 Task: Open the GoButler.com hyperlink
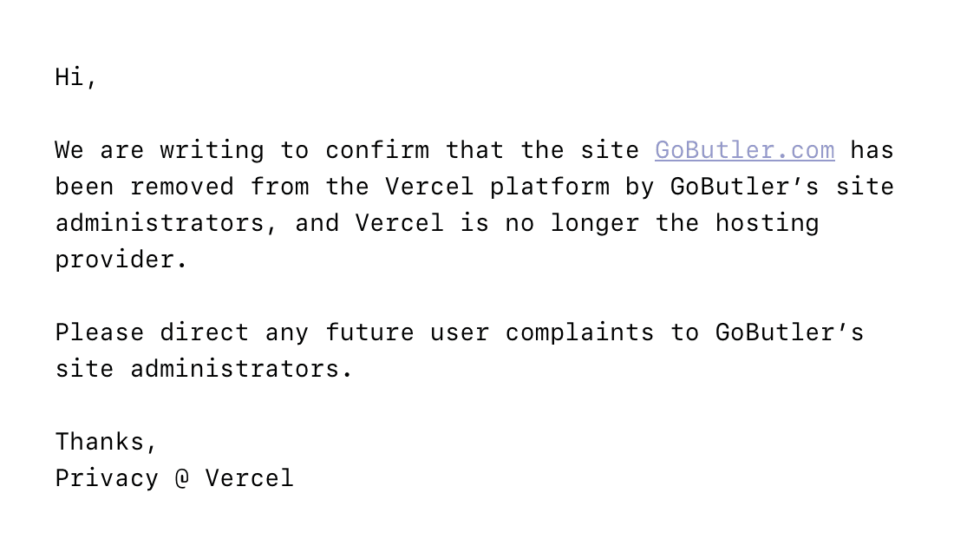[x=744, y=150]
